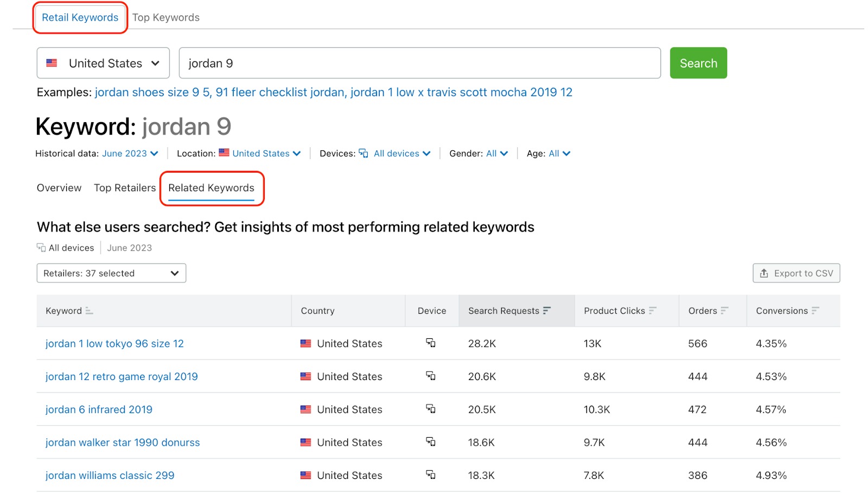Open keyword jordan 12 retro game royal 2019

[122, 377]
